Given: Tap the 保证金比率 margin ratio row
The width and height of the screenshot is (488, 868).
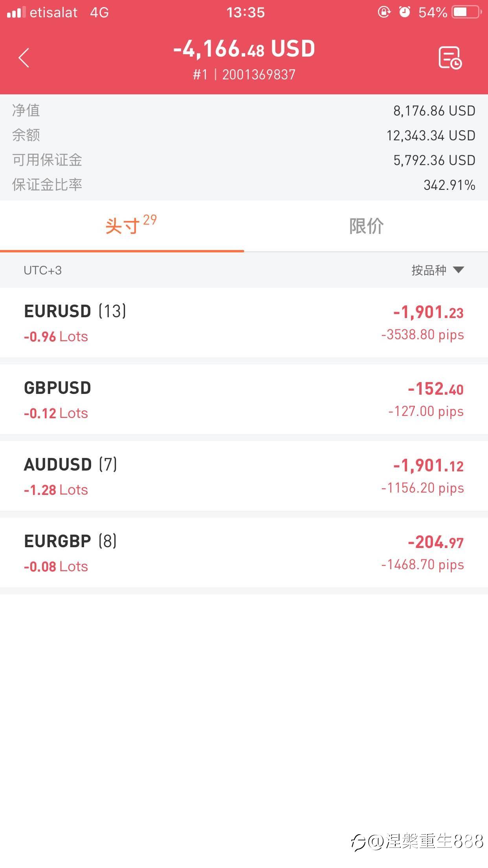Looking at the screenshot, I should pos(244,185).
